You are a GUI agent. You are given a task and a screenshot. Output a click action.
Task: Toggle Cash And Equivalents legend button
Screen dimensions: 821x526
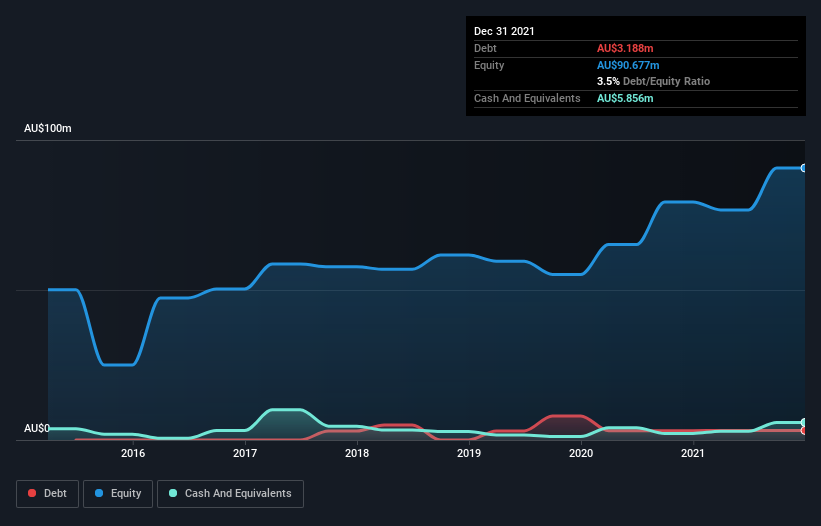[x=230, y=494]
